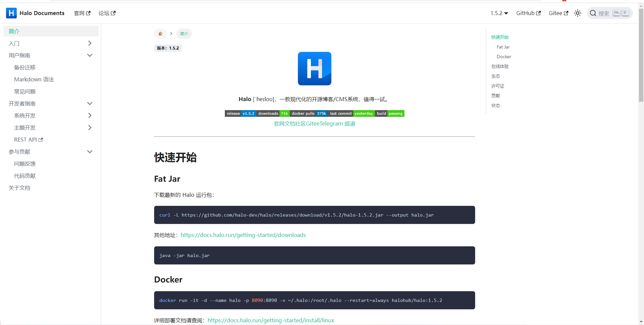This screenshot has height=325, width=644.
Task: Select the 版本: 1.5.2 badge
Action: click(168, 48)
